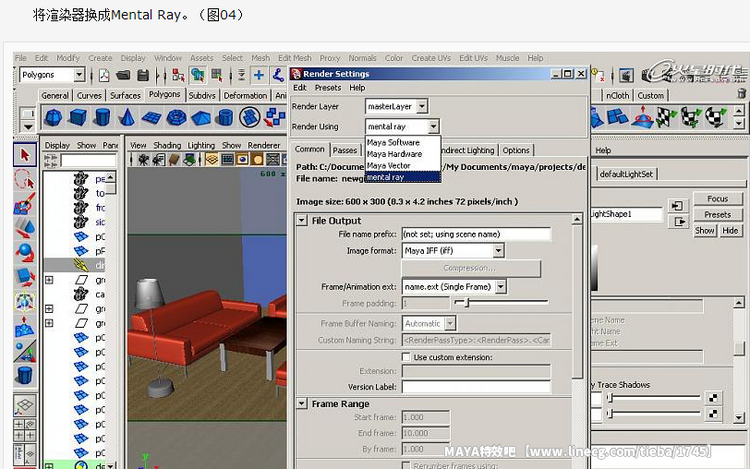Screen dimensions: 750x469
Task: Create a polygon pipe from the shelf
Action: tap(225, 118)
